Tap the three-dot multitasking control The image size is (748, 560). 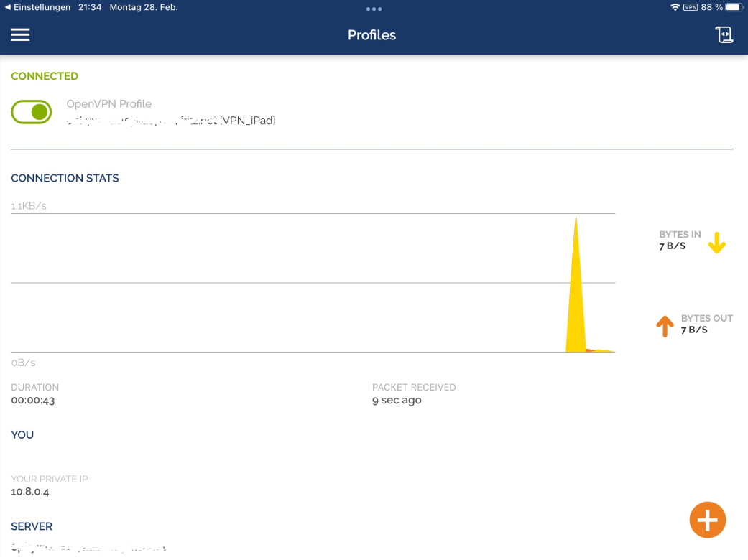pos(374,9)
